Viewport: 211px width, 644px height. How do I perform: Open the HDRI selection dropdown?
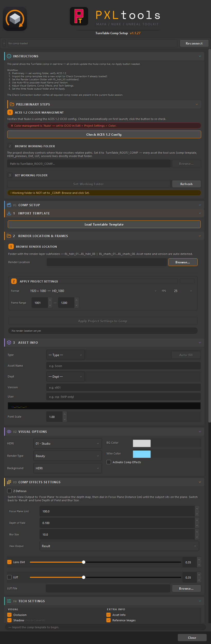68,443
